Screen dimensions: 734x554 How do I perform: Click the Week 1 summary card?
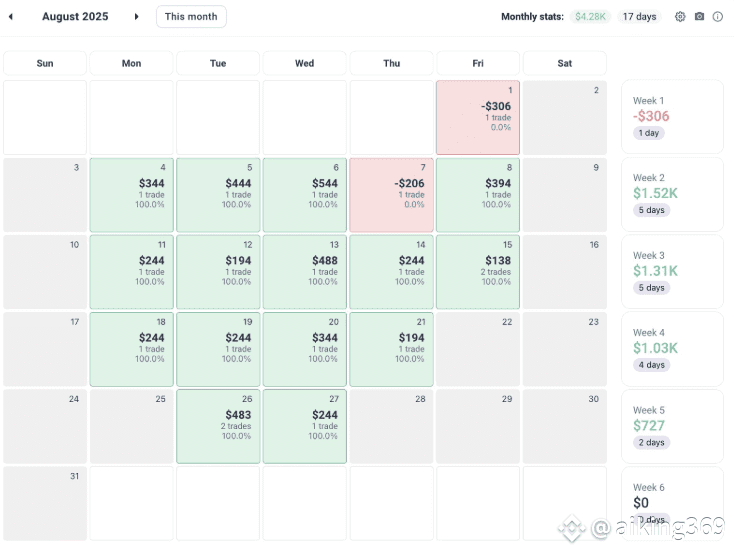click(672, 117)
